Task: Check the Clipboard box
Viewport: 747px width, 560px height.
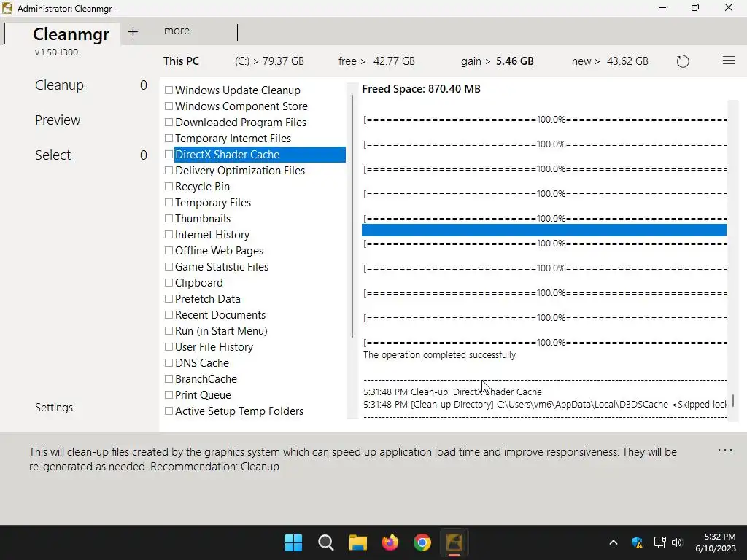Action: point(169,282)
